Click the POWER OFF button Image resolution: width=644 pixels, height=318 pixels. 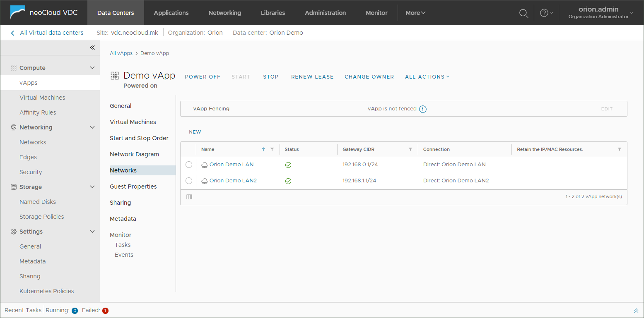(x=203, y=77)
